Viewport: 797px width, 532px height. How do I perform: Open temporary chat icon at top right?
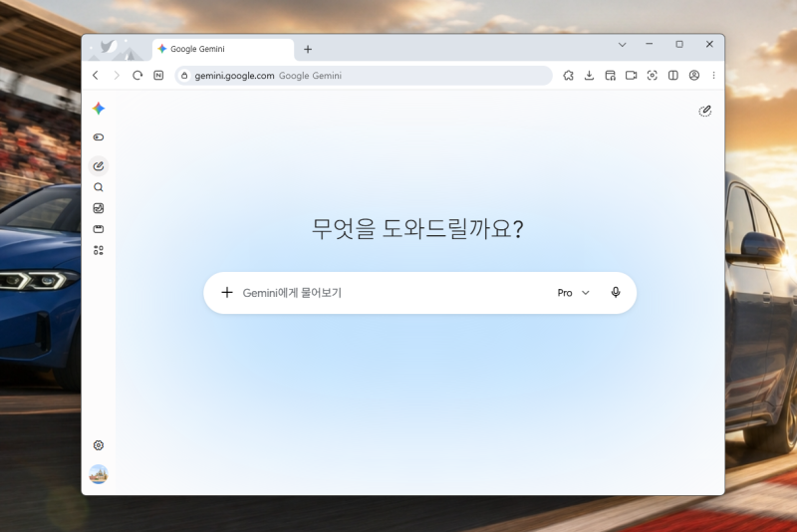click(x=705, y=111)
